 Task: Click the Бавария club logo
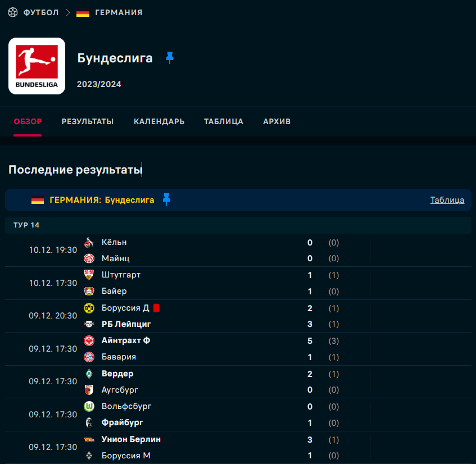pyautogui.click(x=89, y=357)
